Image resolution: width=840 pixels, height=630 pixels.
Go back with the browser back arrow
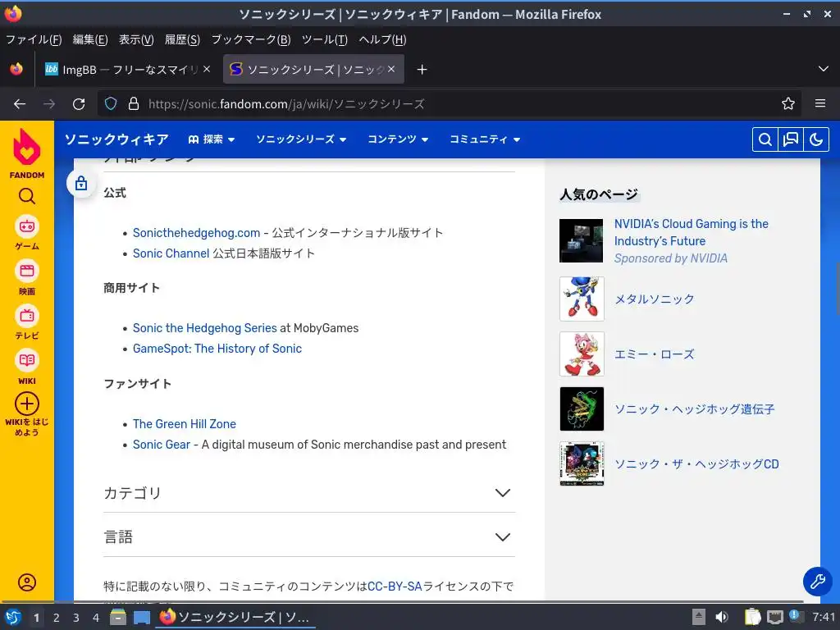pos(20,104)
